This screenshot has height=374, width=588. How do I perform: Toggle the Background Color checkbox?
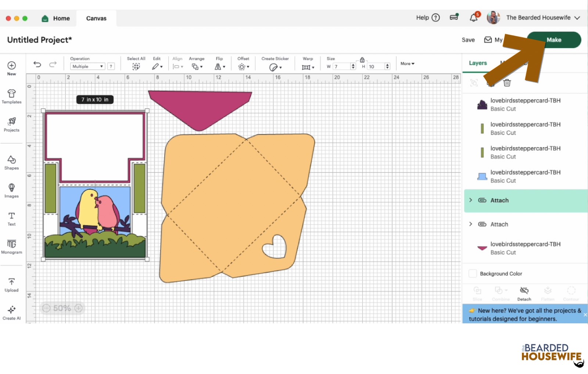(x=473, y=274)
